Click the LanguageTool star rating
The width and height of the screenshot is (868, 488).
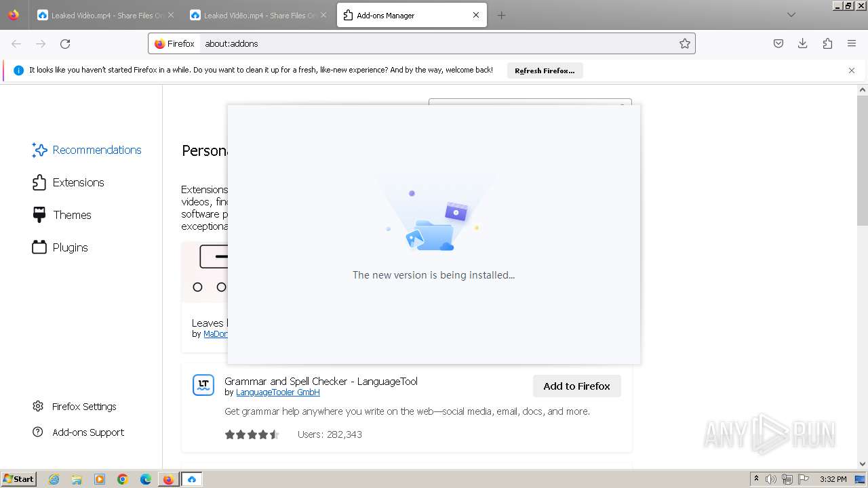click(252, 434)
